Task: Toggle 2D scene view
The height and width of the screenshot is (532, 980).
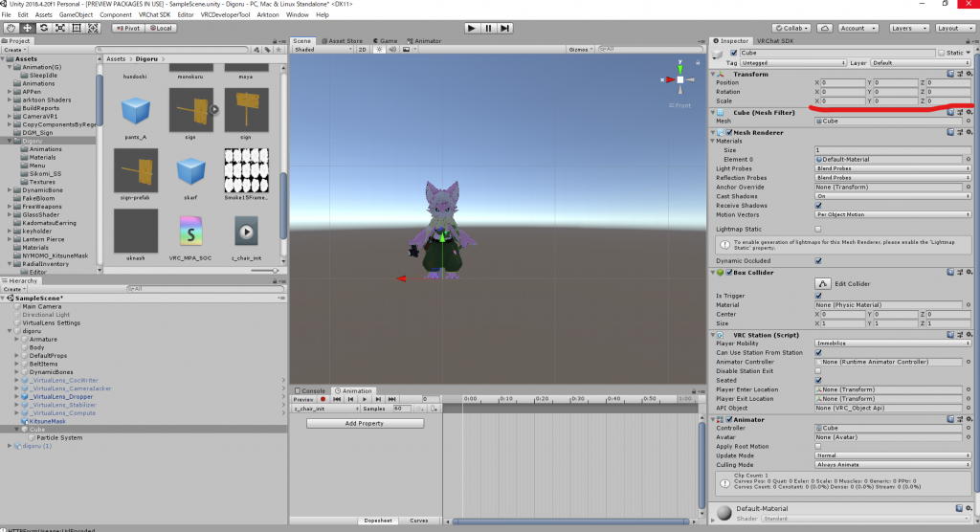Action: coord(362,50)
